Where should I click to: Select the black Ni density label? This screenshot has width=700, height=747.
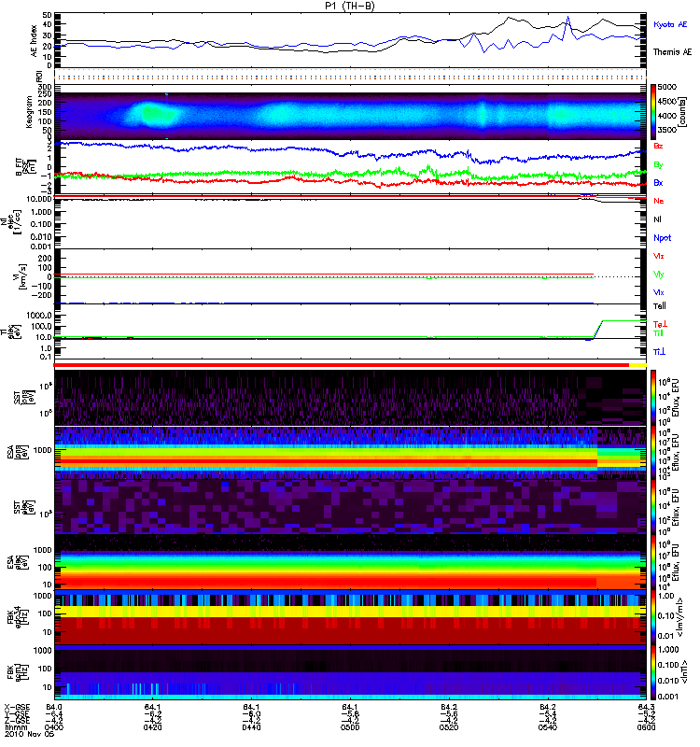point(657,219)
